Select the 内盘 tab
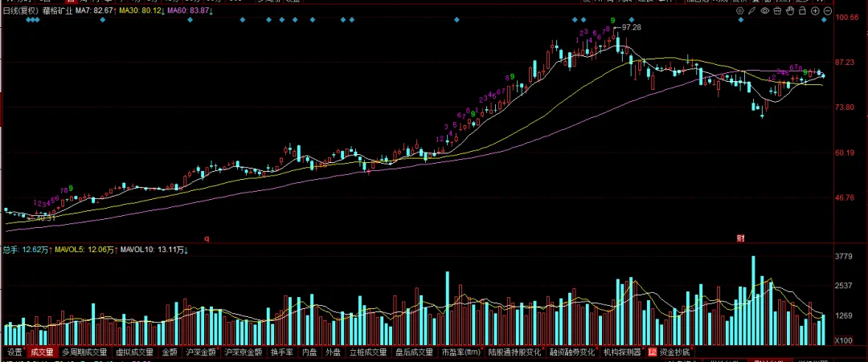 click(310, 352)
